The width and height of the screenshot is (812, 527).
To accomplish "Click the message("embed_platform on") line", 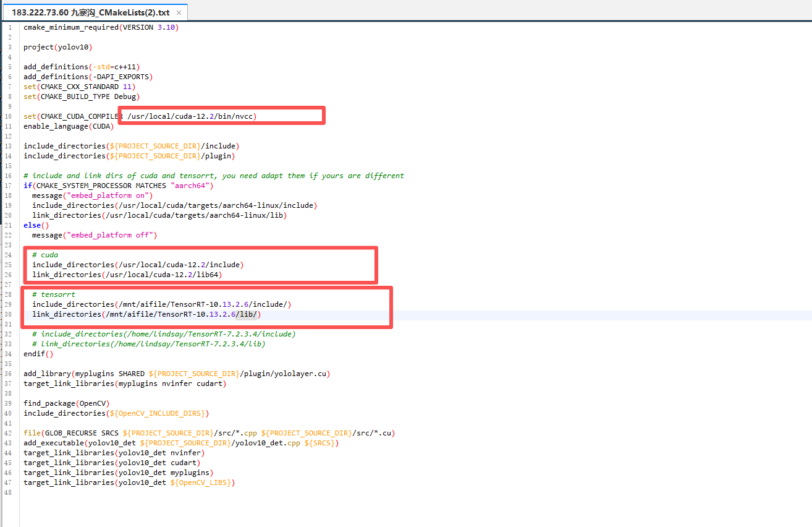I will coord(93,195).
